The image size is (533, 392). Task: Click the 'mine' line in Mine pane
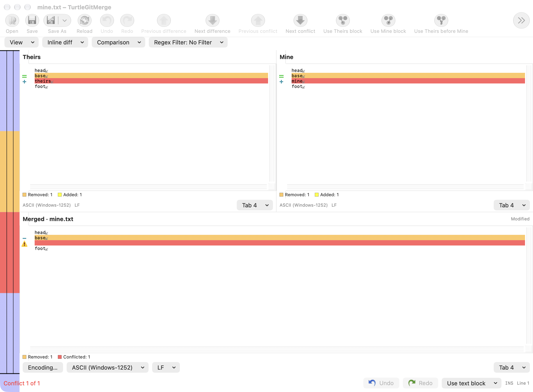click(x=408, y=81)
